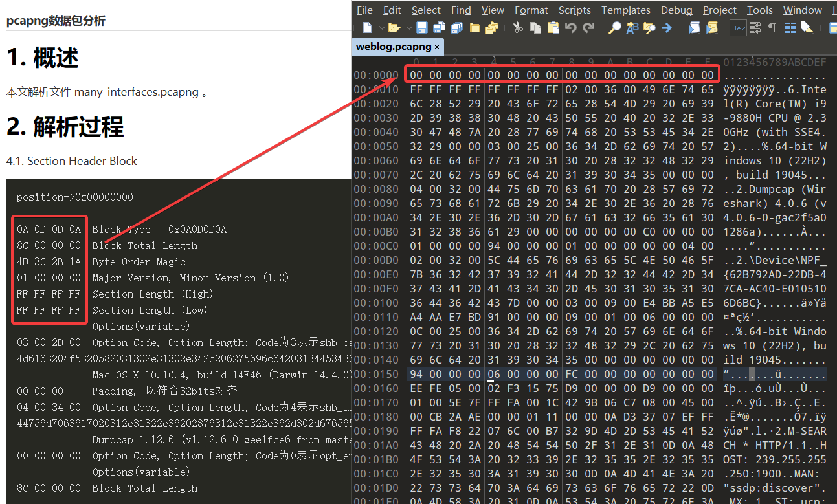Click the Redo arrow icon
837x504 pixels.
(x=588, y=28)
